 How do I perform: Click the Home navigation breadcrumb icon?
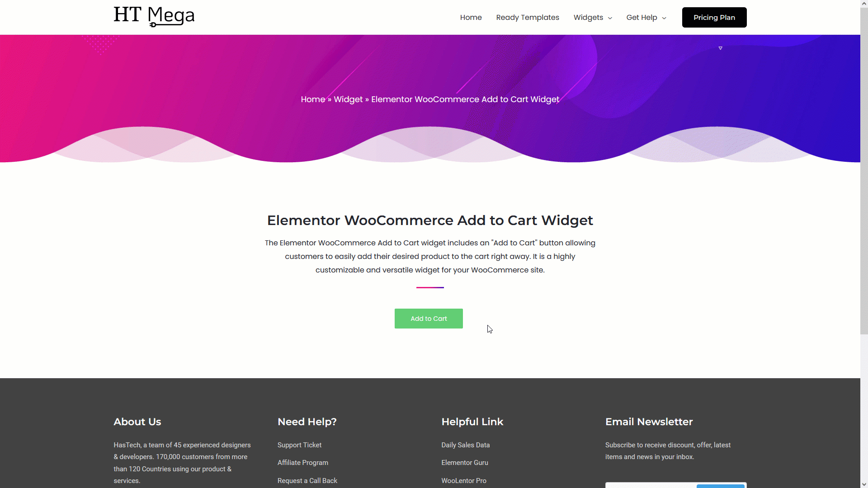point(313,99)
